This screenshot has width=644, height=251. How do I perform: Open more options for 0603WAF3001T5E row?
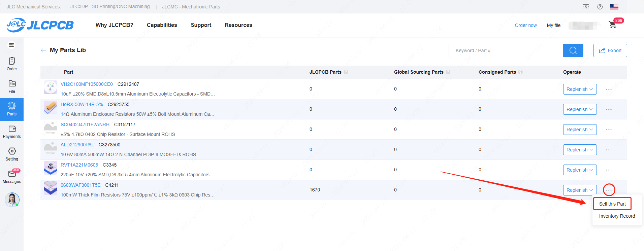pyautogui.click(x=609, y=190)
